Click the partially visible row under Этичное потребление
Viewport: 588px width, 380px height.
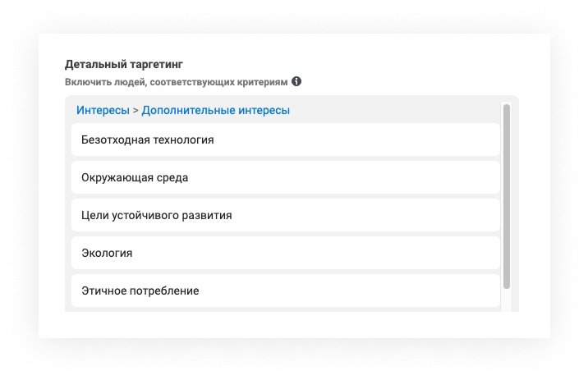(285, 310)
